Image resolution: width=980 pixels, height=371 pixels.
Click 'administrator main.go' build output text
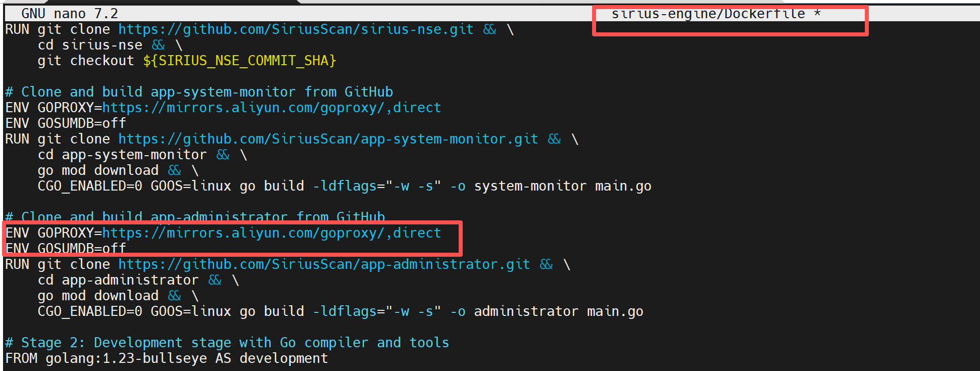pos(559,311)
